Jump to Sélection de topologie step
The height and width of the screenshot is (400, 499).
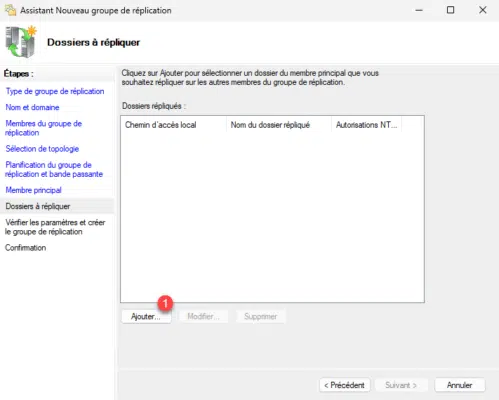pyautogui.click(x=42, y=149)
